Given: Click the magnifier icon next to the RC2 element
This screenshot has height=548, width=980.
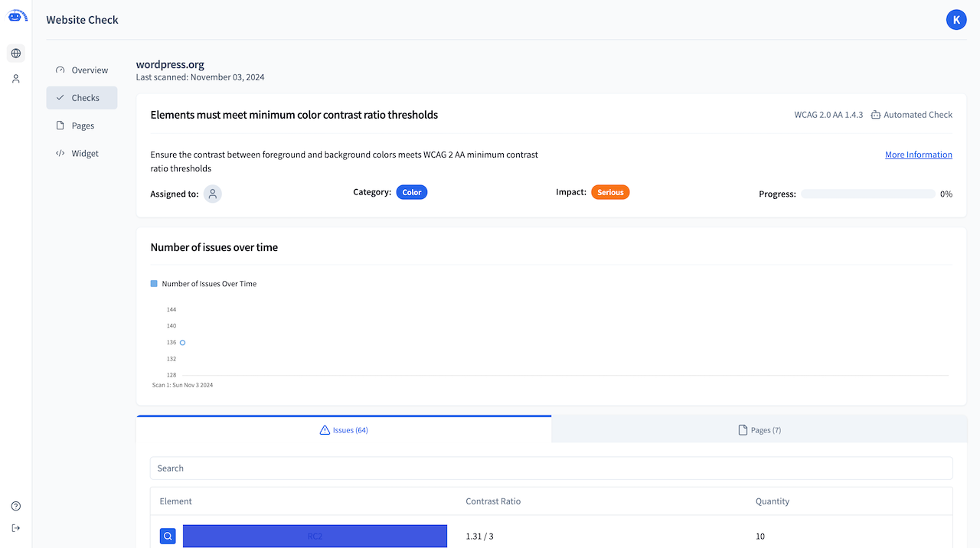Looking at the screenshot, I should click(168, 536).
